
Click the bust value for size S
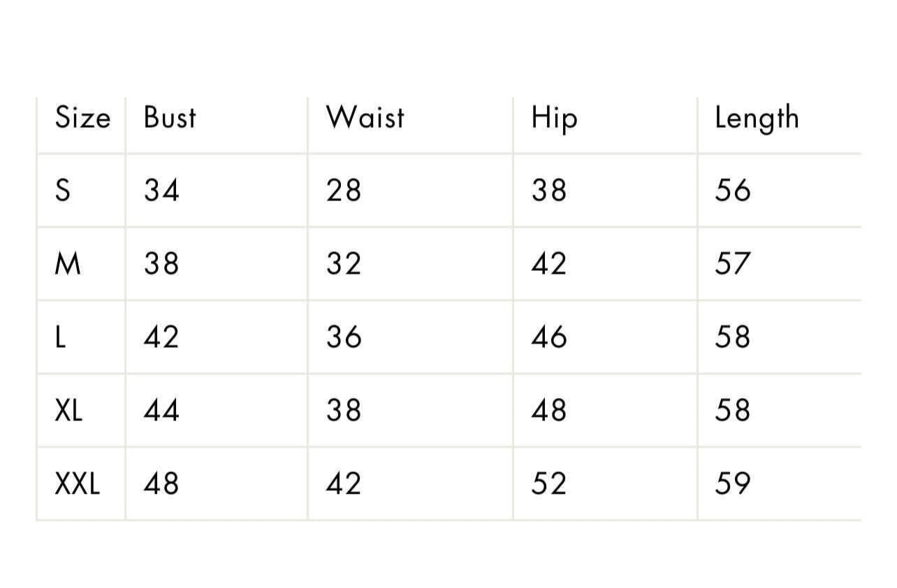[161, 191]
